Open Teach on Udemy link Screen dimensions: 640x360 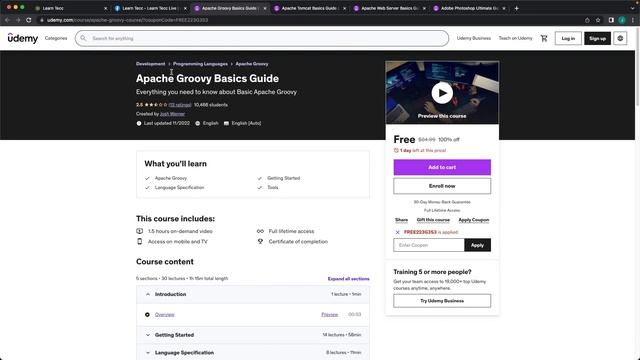(515, 38)
